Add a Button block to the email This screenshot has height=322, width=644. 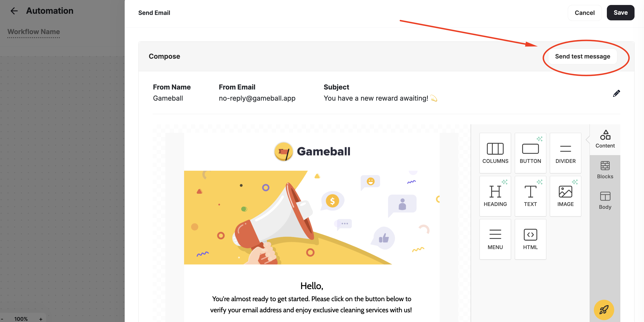530,153
